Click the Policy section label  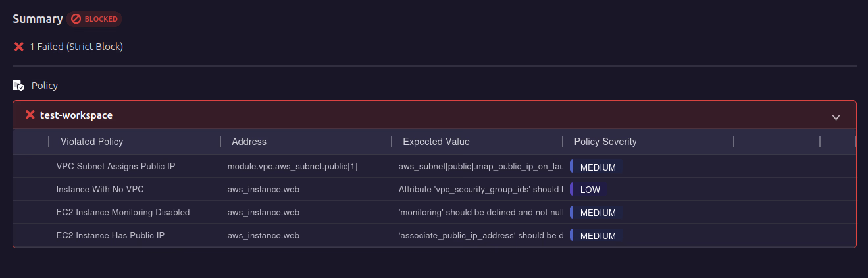coord(45,86)
